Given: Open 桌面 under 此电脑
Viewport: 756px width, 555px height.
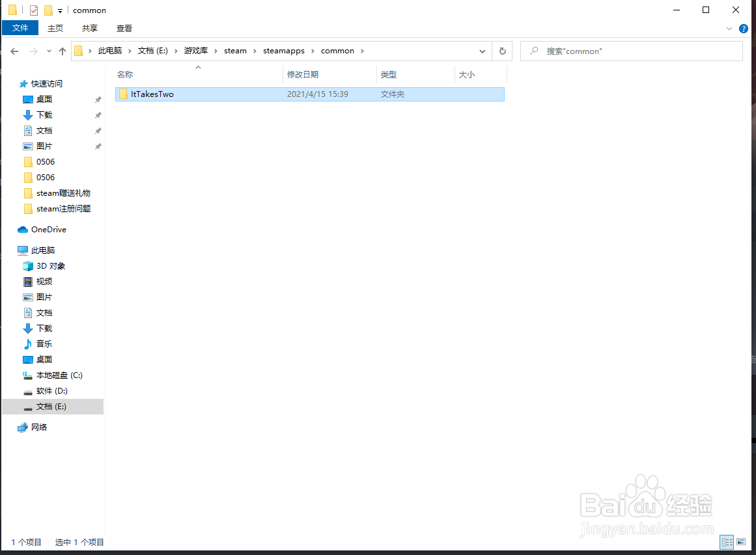Looking at the screenshot, I should tap(44, 359).
